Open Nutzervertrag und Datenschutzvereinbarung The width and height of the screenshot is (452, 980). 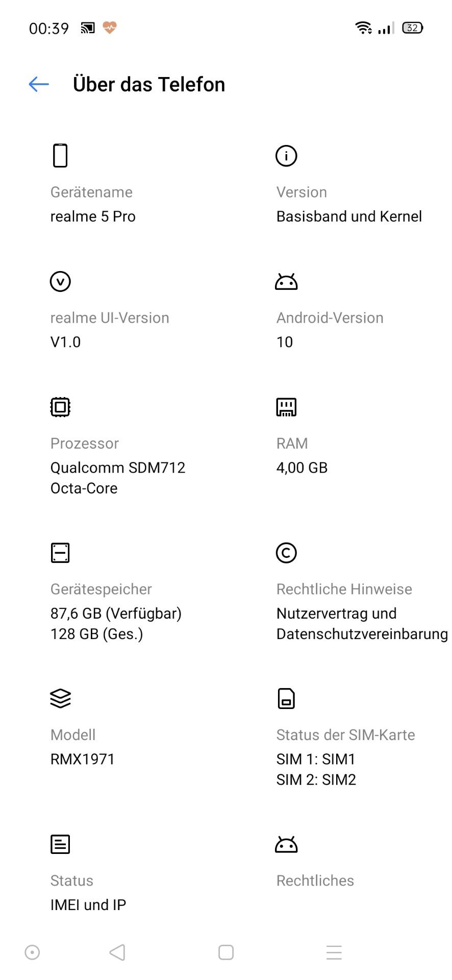[x=362, y=624]
